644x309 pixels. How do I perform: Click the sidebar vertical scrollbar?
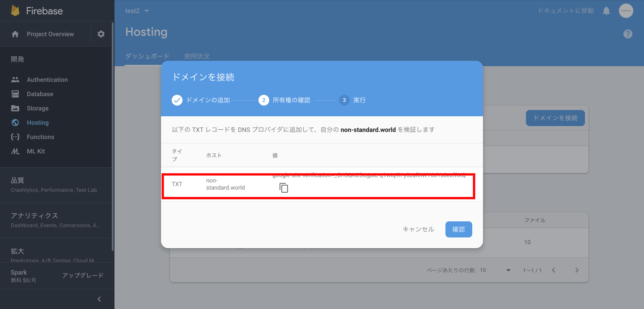tap(113, 136)
